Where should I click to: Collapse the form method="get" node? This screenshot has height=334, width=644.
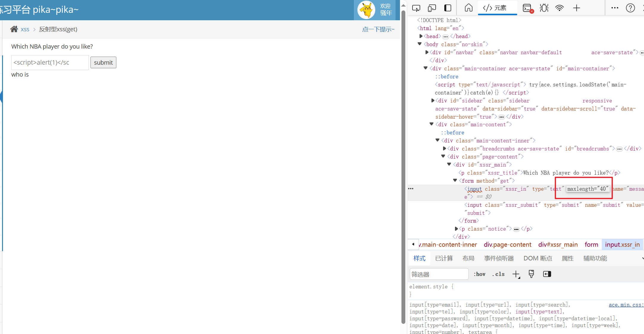455,180
